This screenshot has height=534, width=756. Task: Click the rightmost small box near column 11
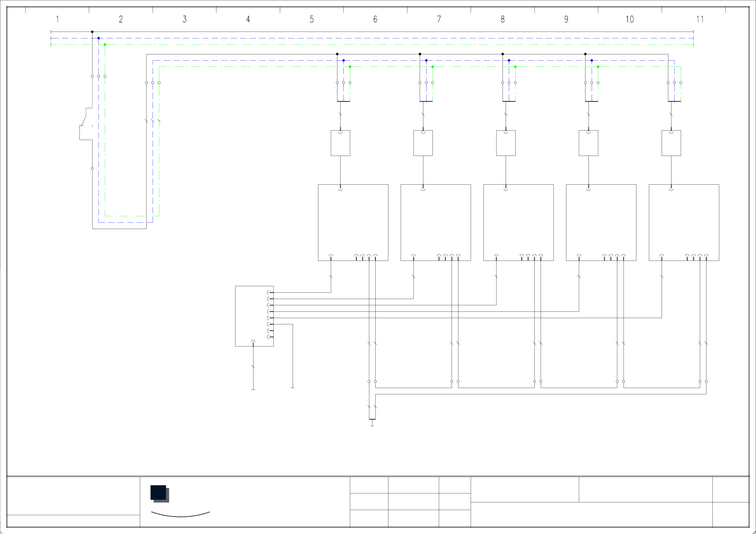[x=671, y=143]
